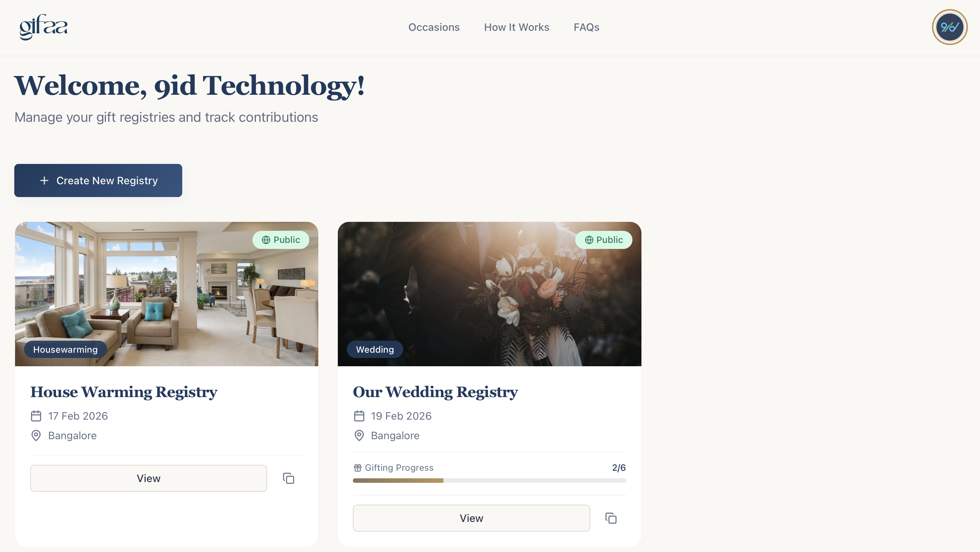Create a new registry
Screen dimensions: 980x552
coord(98,180)
